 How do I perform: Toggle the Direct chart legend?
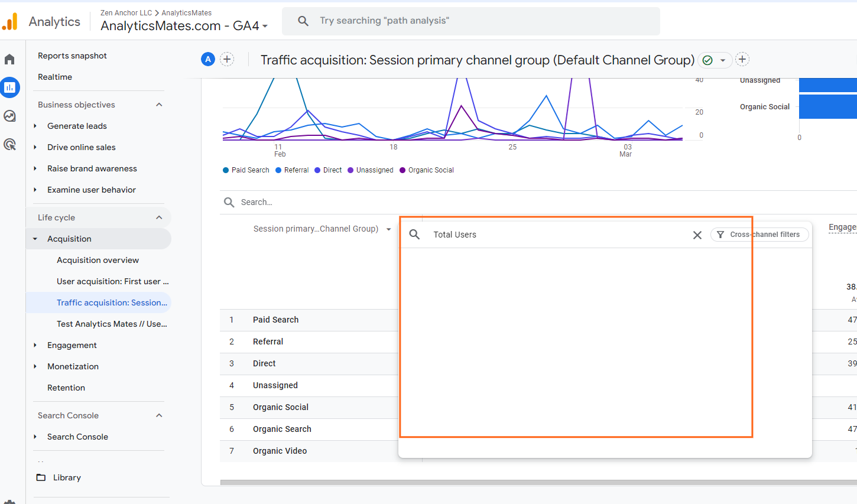327,170
